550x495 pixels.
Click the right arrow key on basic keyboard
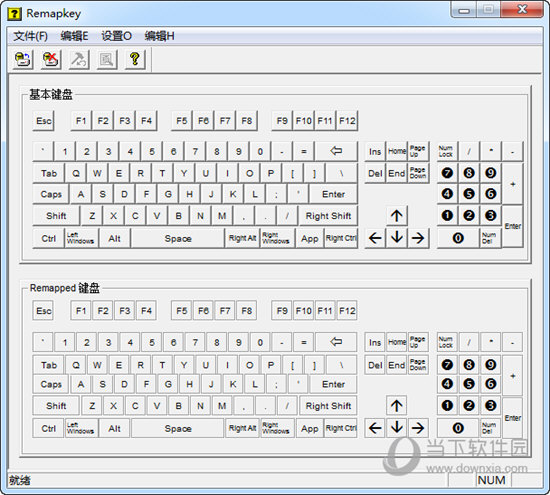click(x=418, y=238)
